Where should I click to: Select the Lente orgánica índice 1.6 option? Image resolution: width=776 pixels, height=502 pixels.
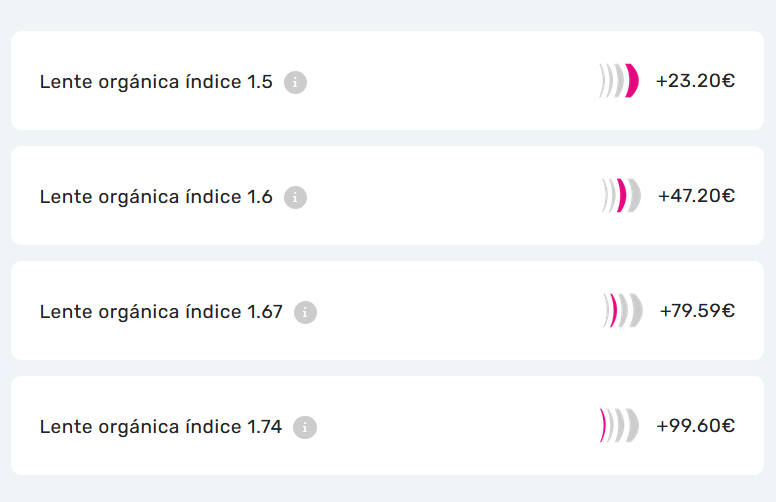click(x=388, y=196)
